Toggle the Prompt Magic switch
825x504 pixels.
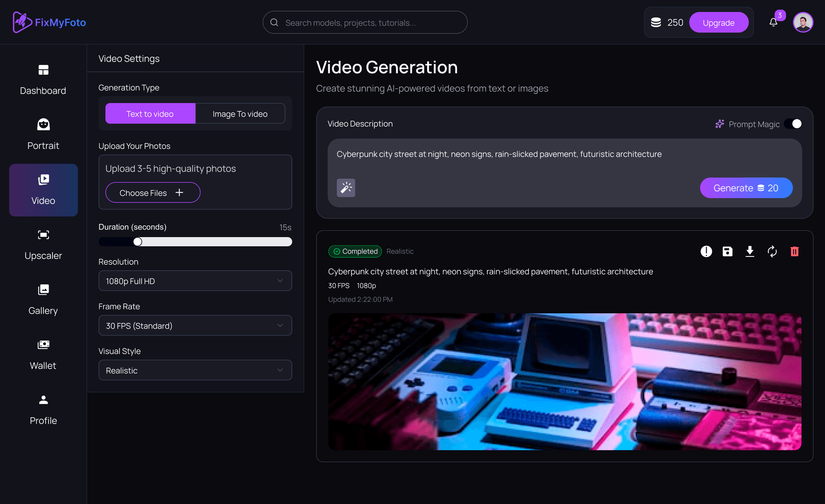793,124
